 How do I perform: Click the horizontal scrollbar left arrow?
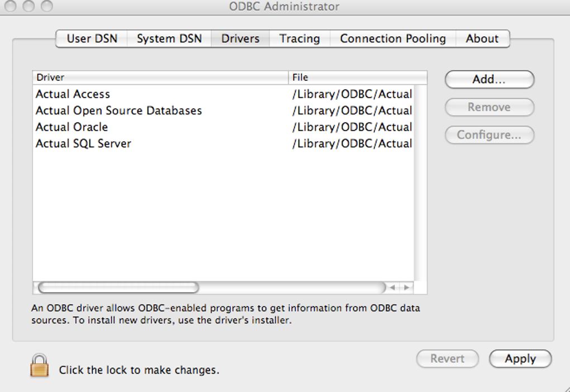(x=393, y=288)
